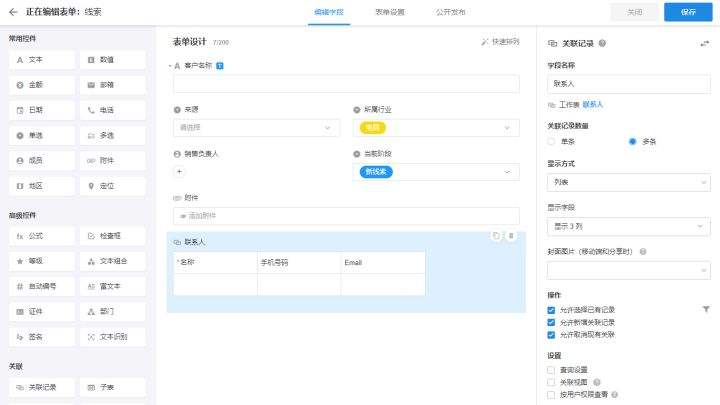Click the swap control type icon in properties panel
Viewport: 720px width, 405px height.
[x=704, y=44]
